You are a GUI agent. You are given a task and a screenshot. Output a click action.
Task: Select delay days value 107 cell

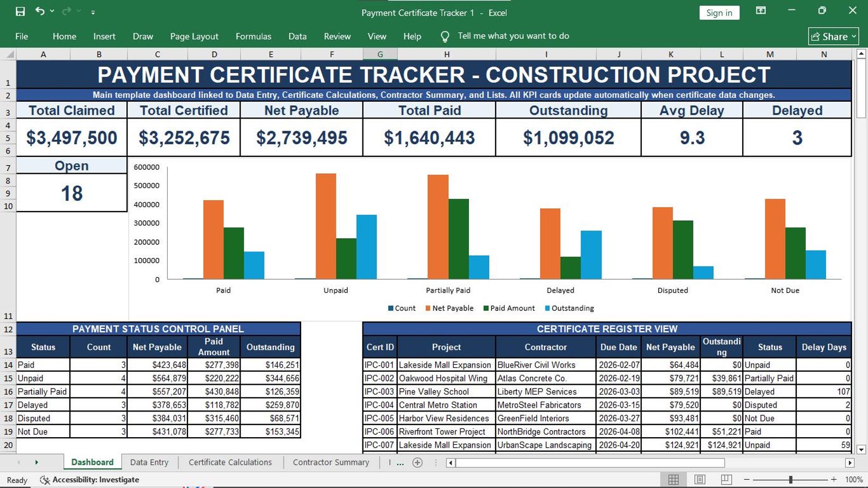[824, 391]
